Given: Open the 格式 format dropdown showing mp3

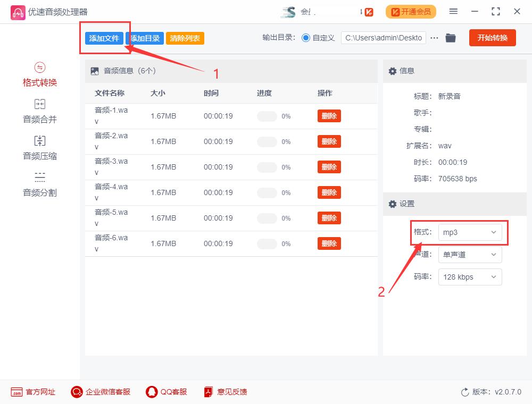Looking at the screenshot, I should (x=470, y=232).
